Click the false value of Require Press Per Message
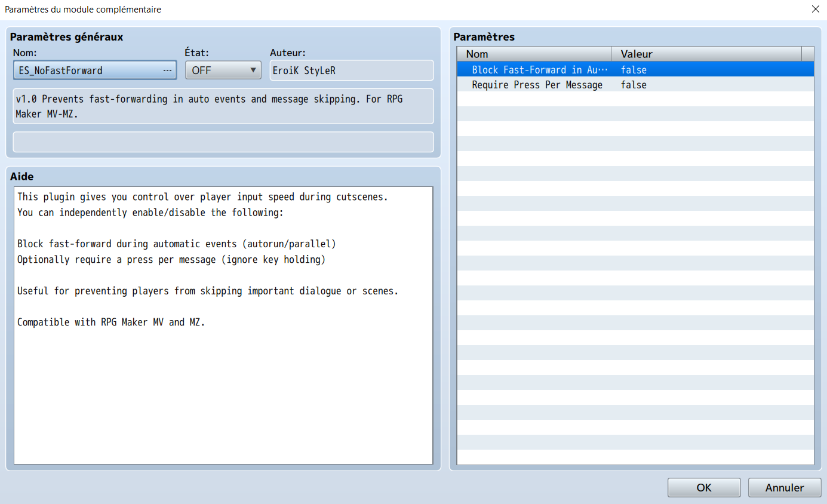This screenshot has width=827, height=504. pyautogui.click(x=634, y=85)
